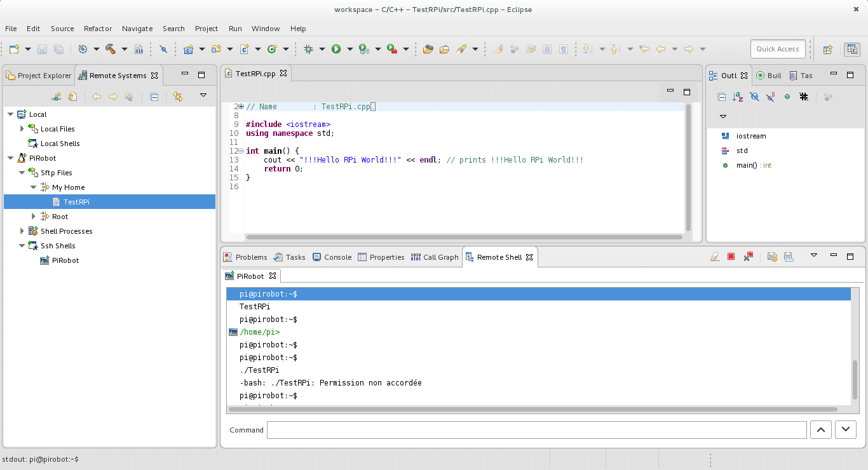The height and width of the screenshot is (470, 868).
Task: Click the Skip All Breakpoints icon
Action: pyautogui.click(x=163, y=49)
